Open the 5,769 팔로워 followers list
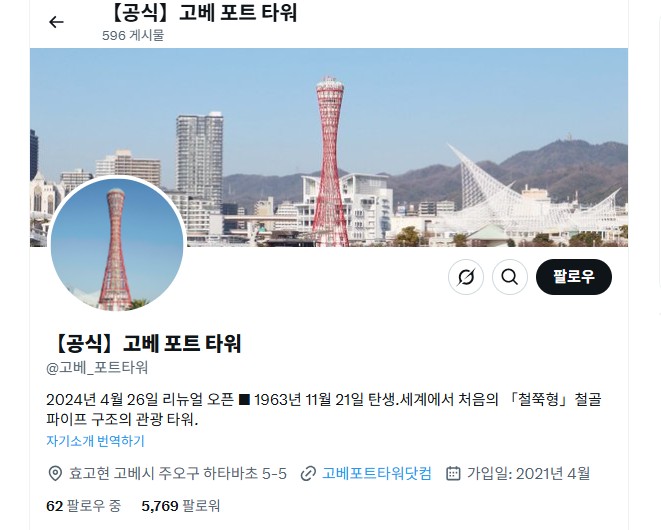 click(181, 506)
